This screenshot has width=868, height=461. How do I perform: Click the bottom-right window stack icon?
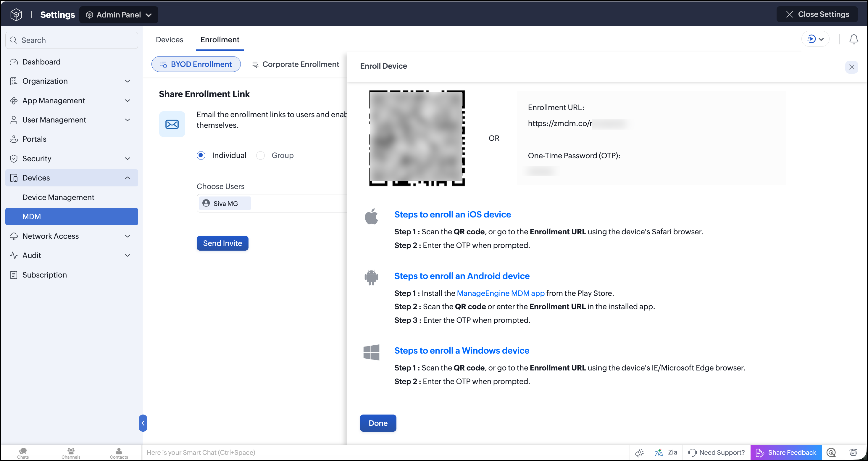coord(853,453)
